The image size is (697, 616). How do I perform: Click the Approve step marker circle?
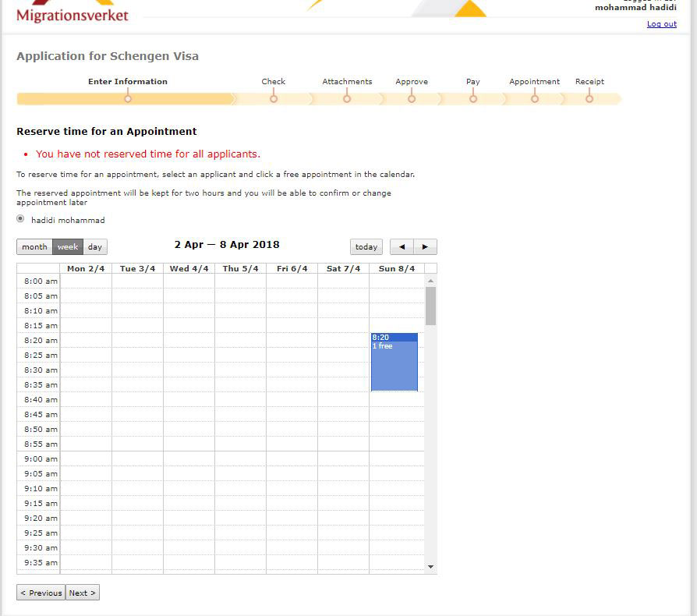pyautogui.click(x=412, y=99)
